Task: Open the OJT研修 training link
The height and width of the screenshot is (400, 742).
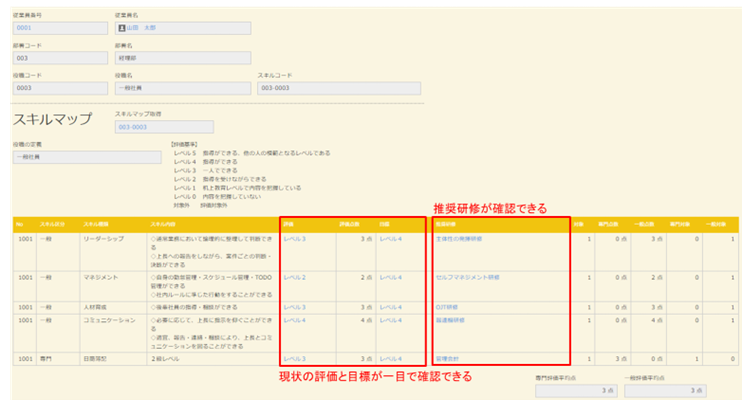Action: coord(447,307)
